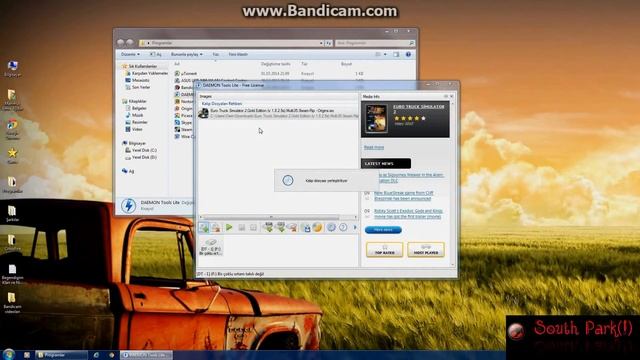Image resolution: width=640 pixels, height=360 pixels.
Task: Click Aç button in Explorer toolbar
Action: [x=156, y=54]
